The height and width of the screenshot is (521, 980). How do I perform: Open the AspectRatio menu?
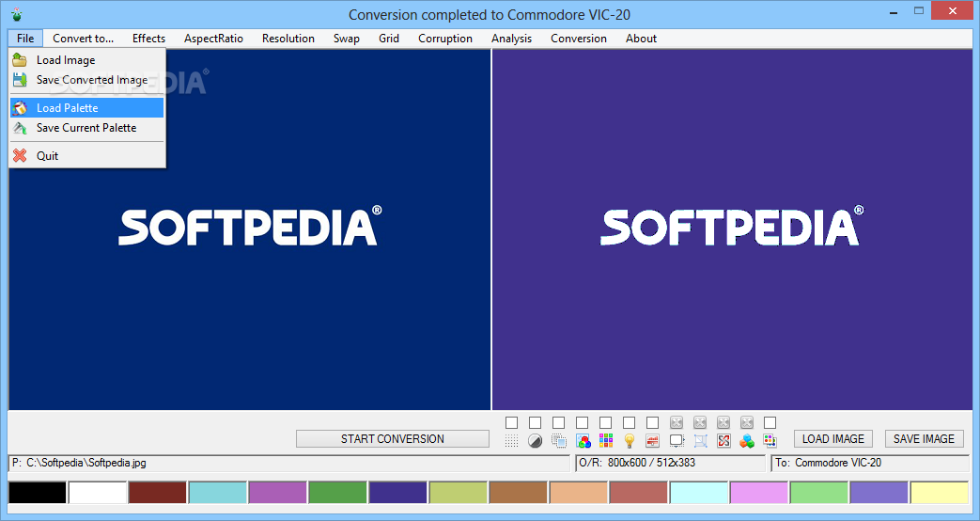(x=213, y=39)
